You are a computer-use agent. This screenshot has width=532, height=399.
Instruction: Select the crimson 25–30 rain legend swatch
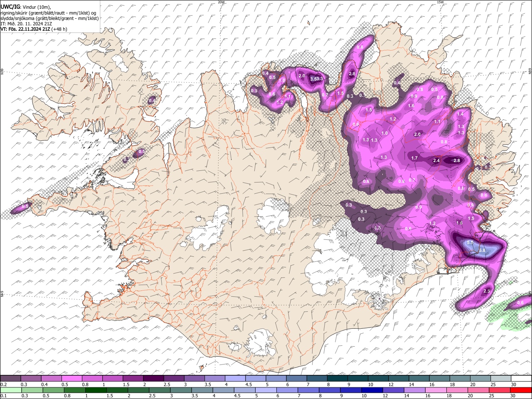click(x=500, y=390)
